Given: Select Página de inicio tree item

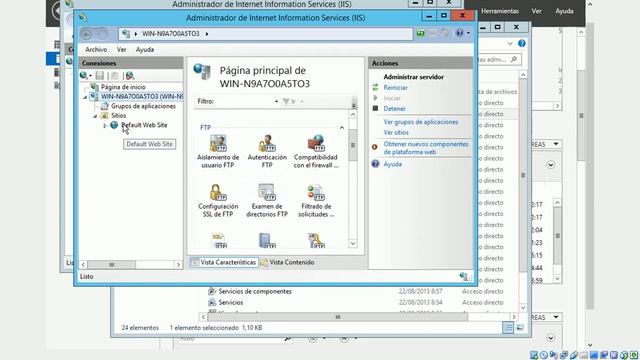Looking at the screenshot, I should (123, 87).
